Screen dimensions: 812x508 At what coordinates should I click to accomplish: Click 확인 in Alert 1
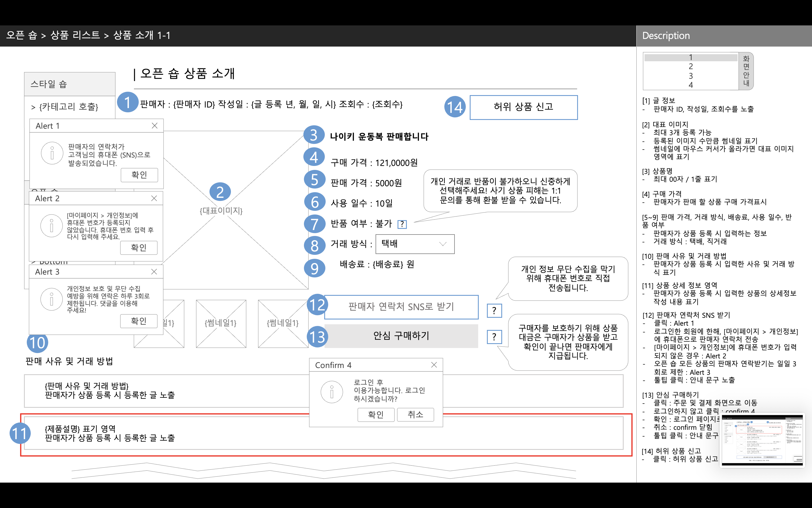139,175
